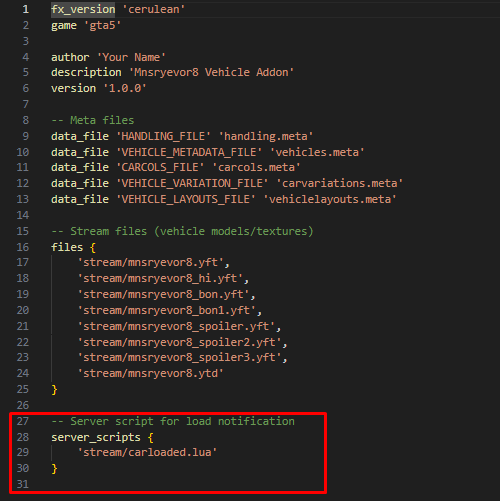The height and width of the screenshot is (501, 500).
Task: Click the 'vehicles.meta' filename string
Action: click(317, 152)
